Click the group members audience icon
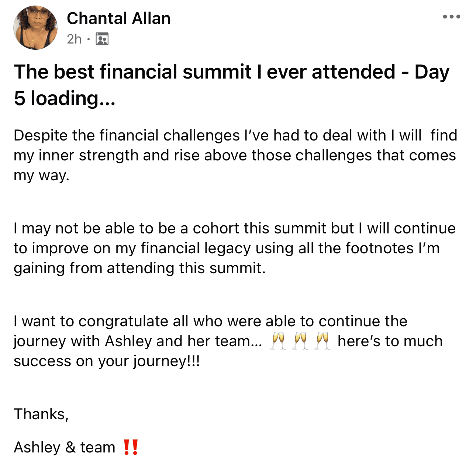The image size is (476, 465). [x=102, y=39]
